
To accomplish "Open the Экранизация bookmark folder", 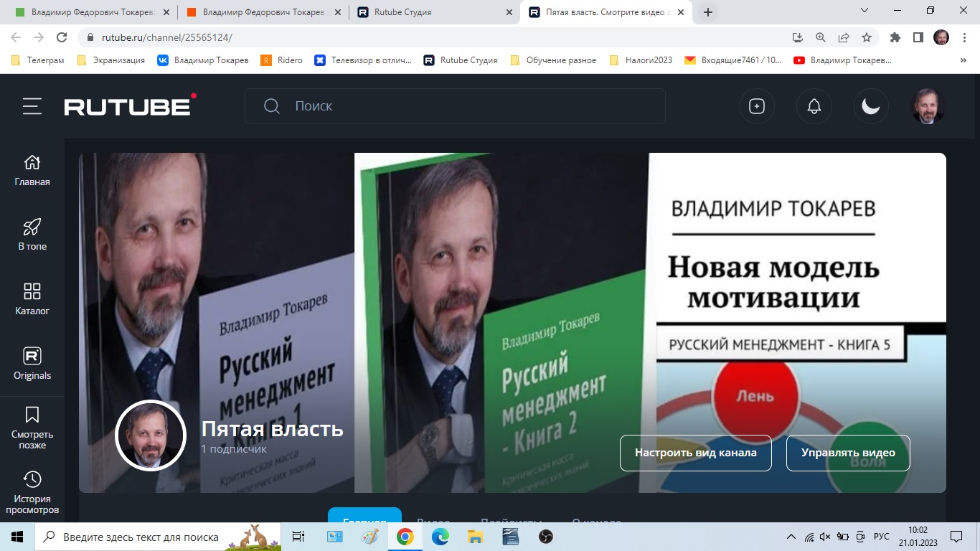I will tap(110, 60).
